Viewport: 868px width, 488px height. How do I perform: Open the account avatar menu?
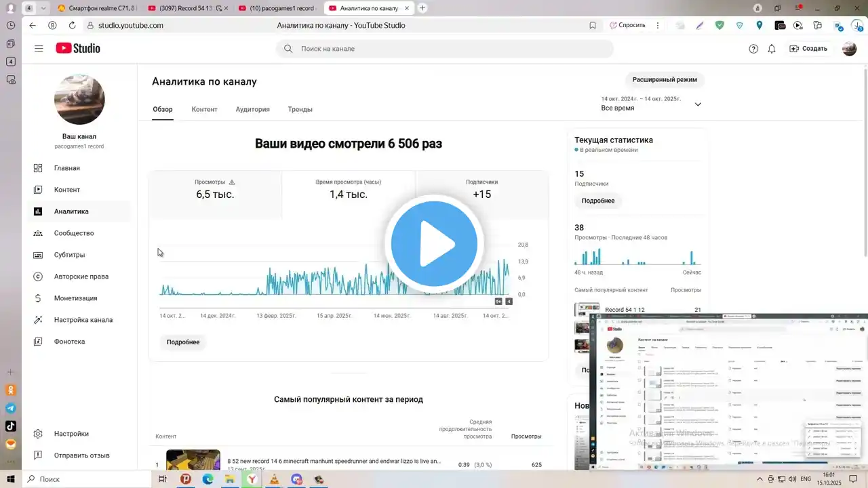pos(849,49)
